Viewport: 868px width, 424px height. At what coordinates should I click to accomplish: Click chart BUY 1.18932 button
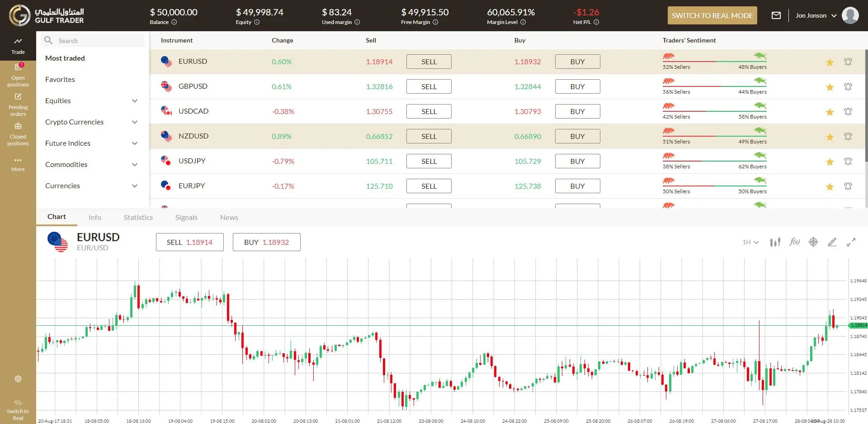[266, 242]
